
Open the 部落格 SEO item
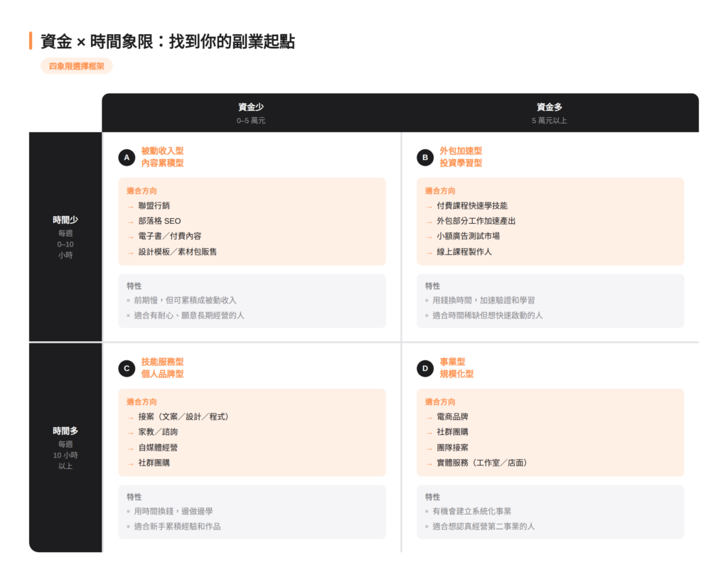[159, 221]
